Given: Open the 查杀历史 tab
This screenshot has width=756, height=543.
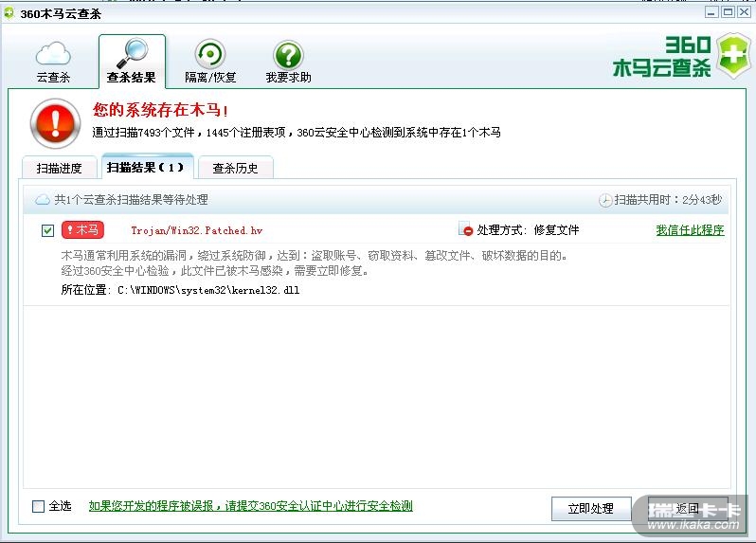Looking at the screenshot, I should click(235, 168).
